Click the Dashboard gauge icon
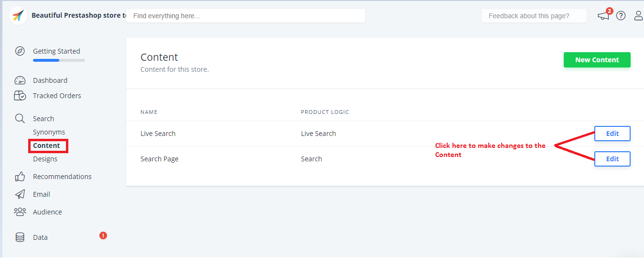This screenshot has height=258, width=644. (x=20, y=80)
